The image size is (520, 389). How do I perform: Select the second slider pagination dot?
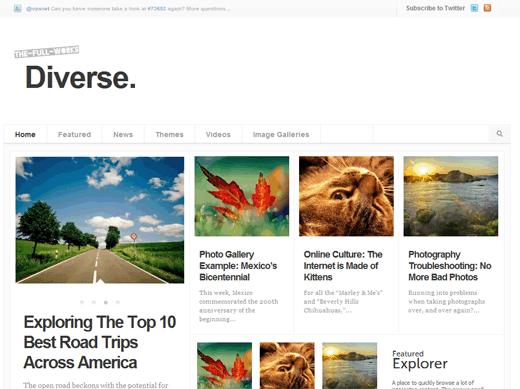[94, 302]
